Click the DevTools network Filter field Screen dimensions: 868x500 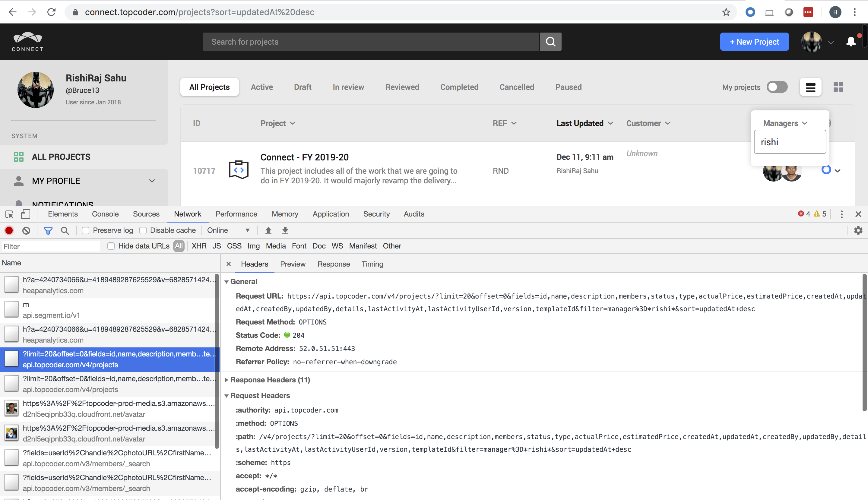click(x=50, y=247)
